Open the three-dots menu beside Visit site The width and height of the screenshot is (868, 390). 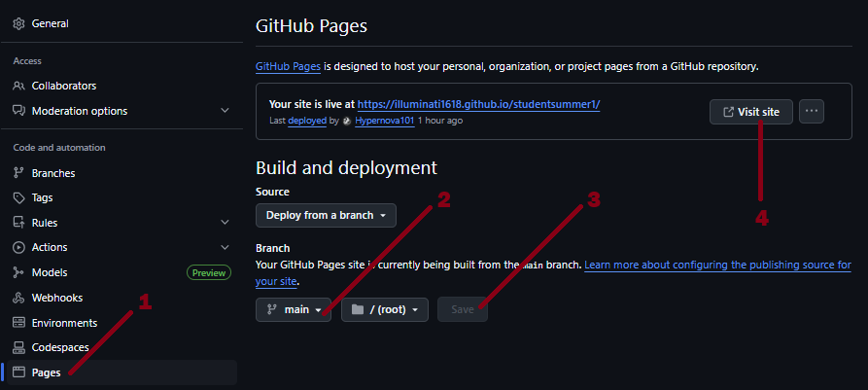point(812,111)
